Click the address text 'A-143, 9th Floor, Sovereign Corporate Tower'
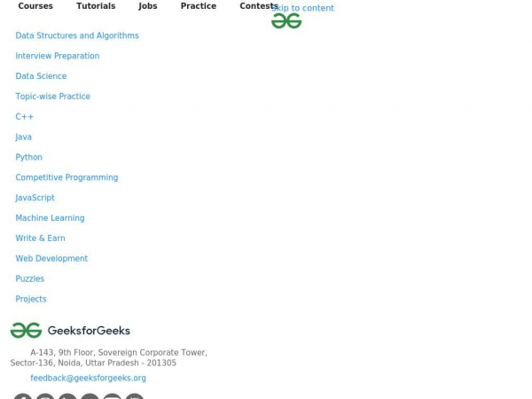Image resolution: width=532 pixels, height=399 pixels. tap(119, 353)
